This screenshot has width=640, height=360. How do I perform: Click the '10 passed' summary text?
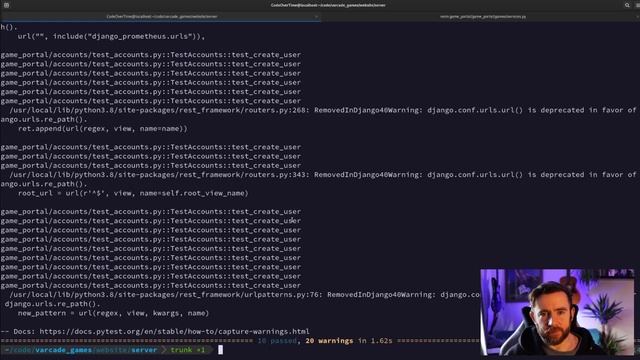pyautogui.click(x=277, y=340)
